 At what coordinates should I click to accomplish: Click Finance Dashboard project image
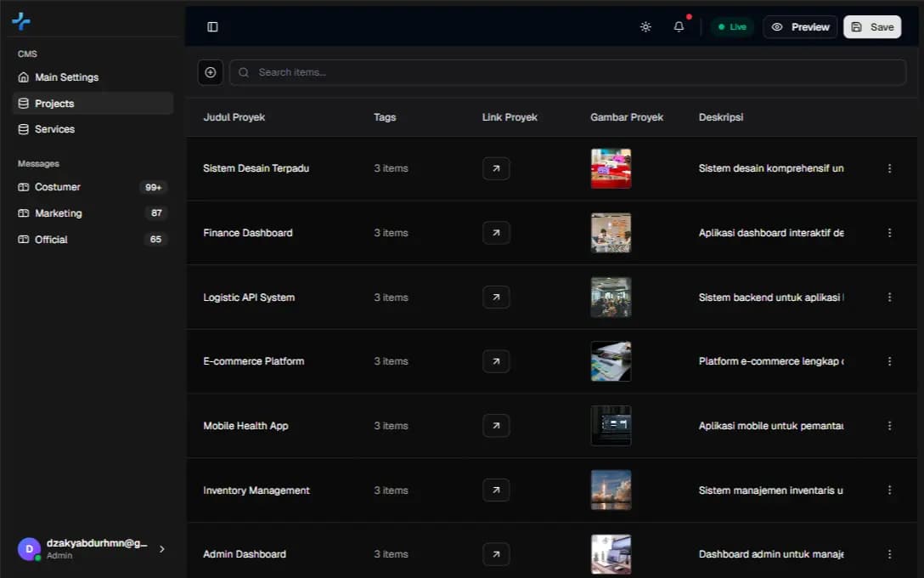coord(611,233)
